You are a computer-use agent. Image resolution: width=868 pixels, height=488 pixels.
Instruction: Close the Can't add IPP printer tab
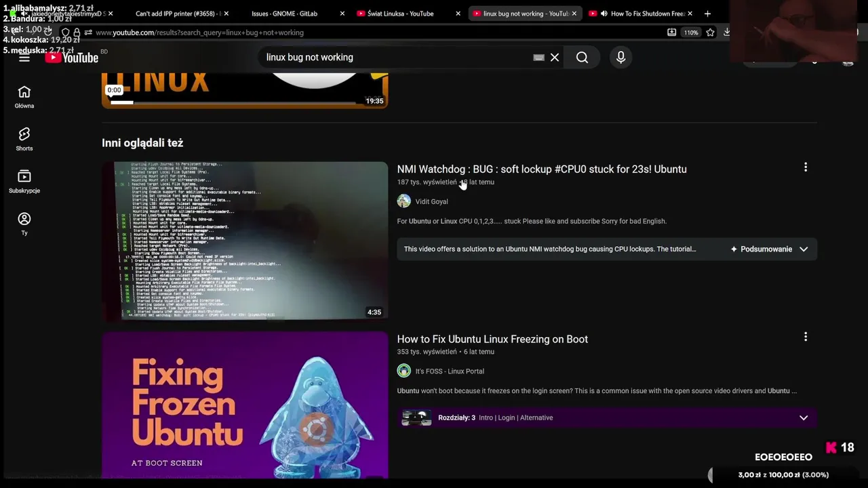[x=226, y=14]
